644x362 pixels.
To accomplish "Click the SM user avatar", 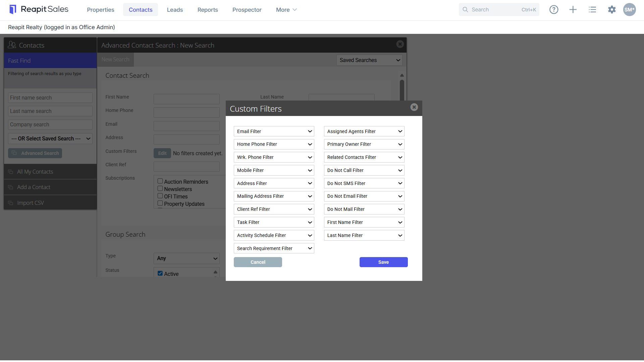I will [630, 10].
